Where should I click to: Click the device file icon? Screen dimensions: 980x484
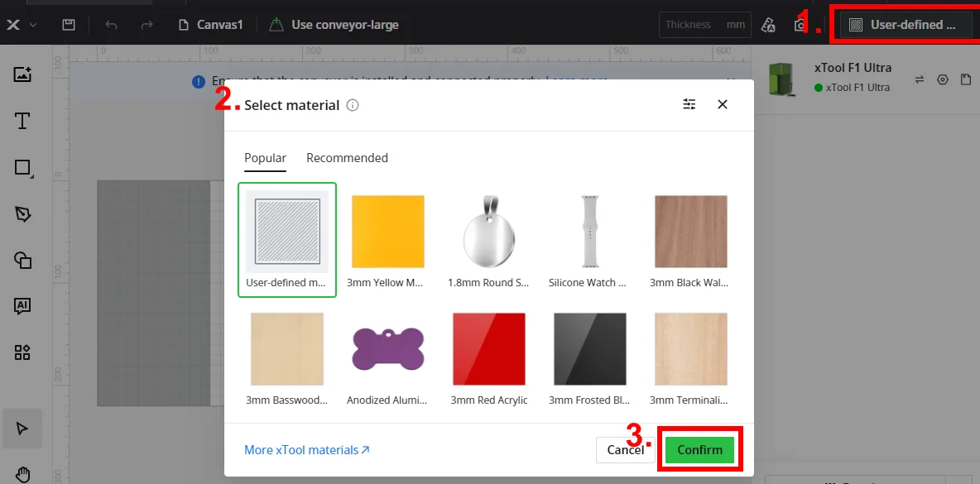point(966,79)
